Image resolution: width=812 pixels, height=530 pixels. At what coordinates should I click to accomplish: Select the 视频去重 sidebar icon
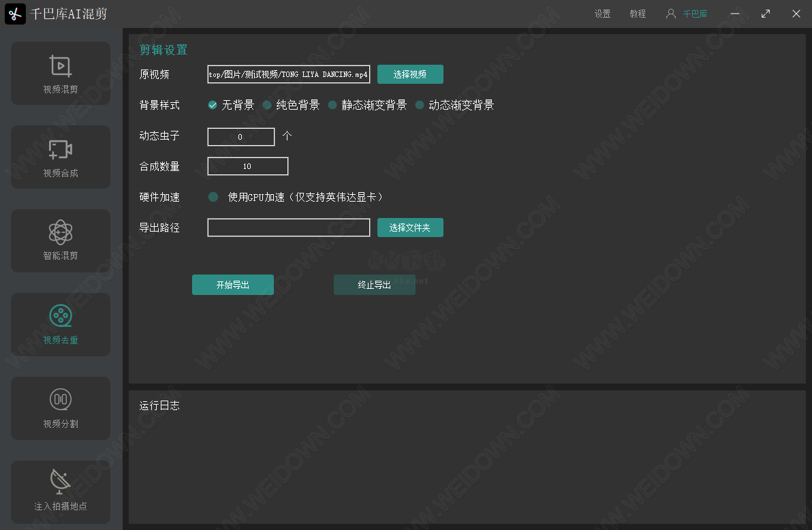tap(60, 324)
